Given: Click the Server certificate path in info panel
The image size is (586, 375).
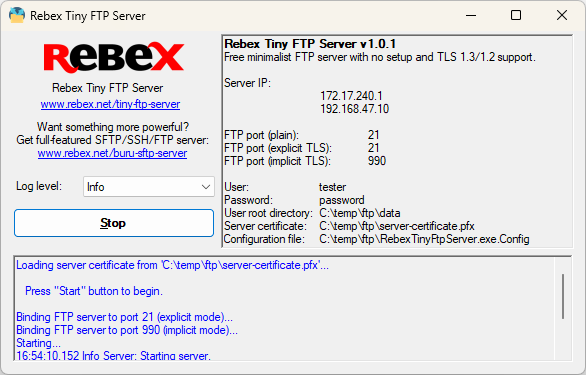Looking at the screenshot, I should point(397,226).
